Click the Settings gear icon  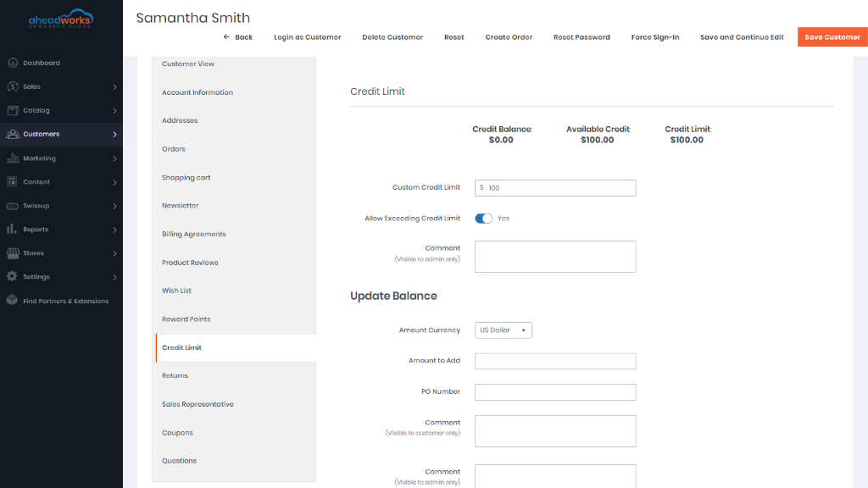coord(12,276)
